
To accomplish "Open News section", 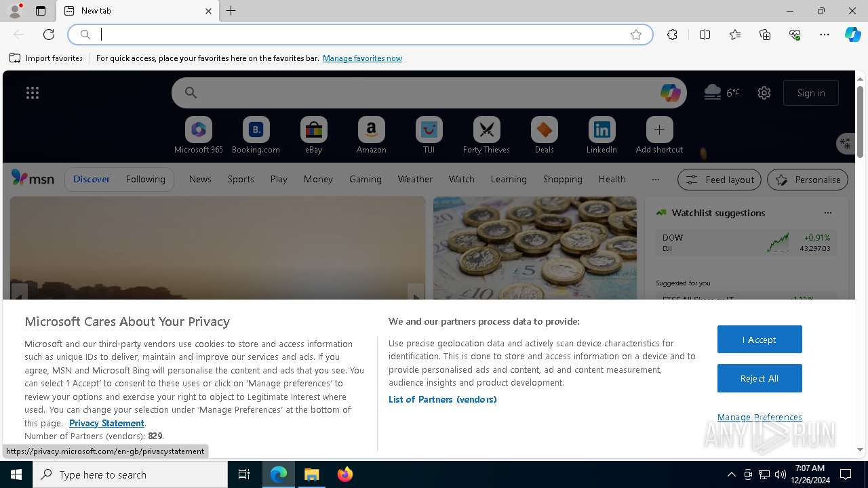I will (200, 179).
